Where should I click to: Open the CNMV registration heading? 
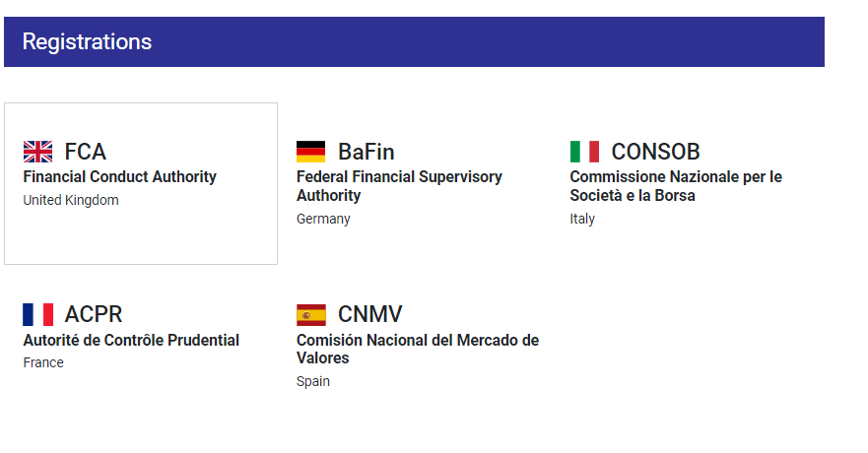tap(369, 314)
